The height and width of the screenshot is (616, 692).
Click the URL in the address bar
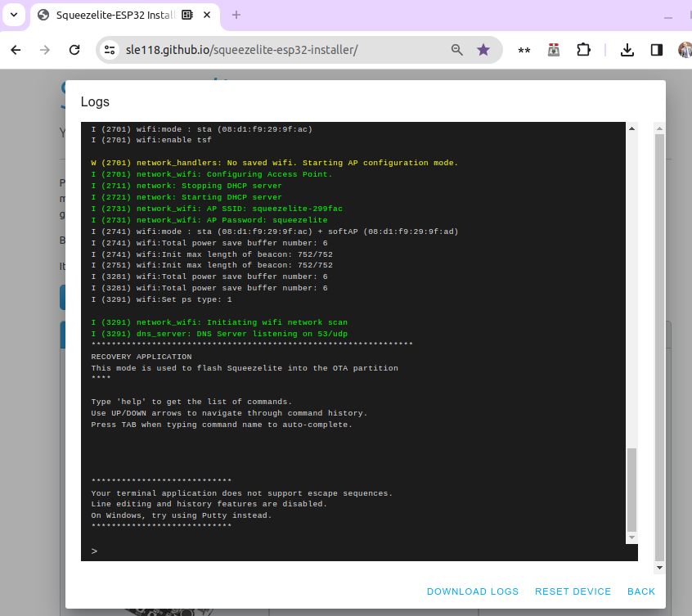[x=241, y=50]
